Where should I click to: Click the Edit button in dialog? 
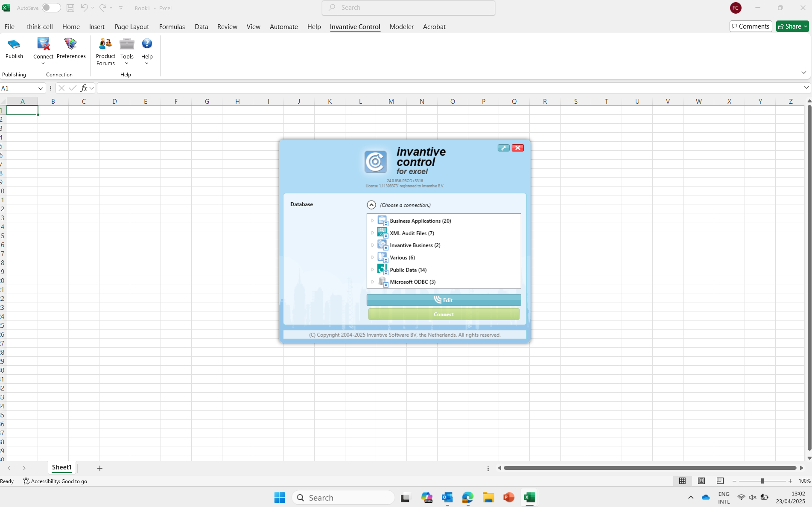[x=444, y=300]
